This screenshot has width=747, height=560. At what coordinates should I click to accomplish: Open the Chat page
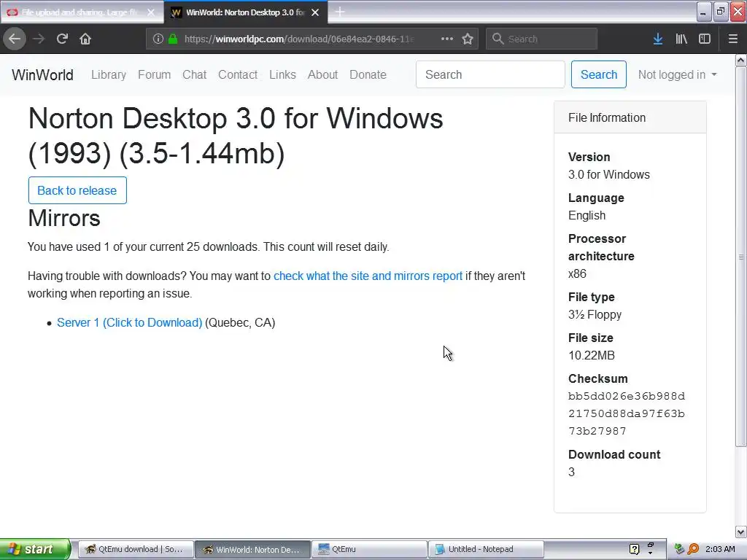click(194, 75)
